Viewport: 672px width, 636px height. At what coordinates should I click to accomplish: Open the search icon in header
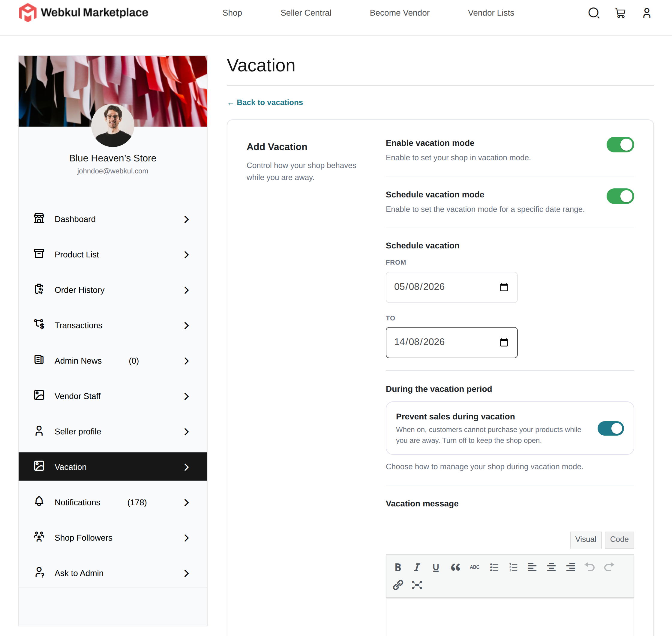click(594, 13)
